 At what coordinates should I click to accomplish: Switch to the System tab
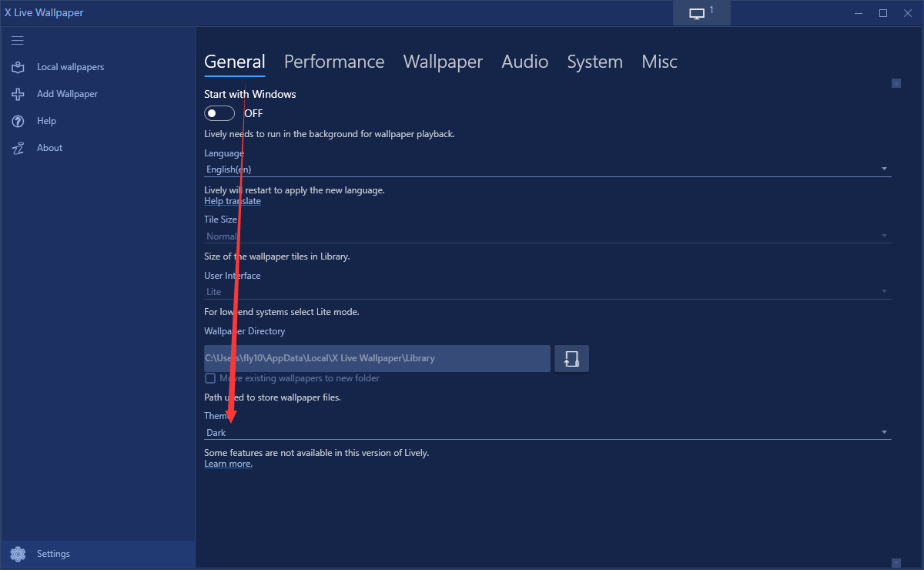pos(595,62)
